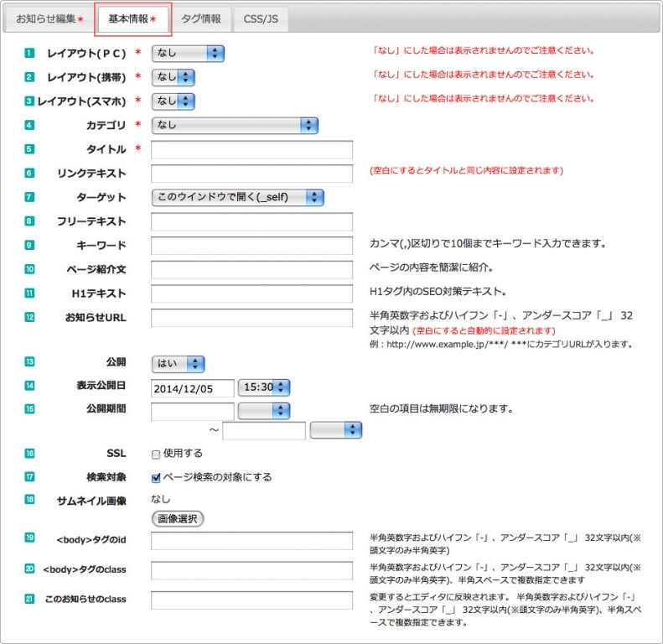Image resolution: width=663 pixels, height=644 pixels.
Task: Click the <body>タグのid input field
Action: [x=251, y=541]
